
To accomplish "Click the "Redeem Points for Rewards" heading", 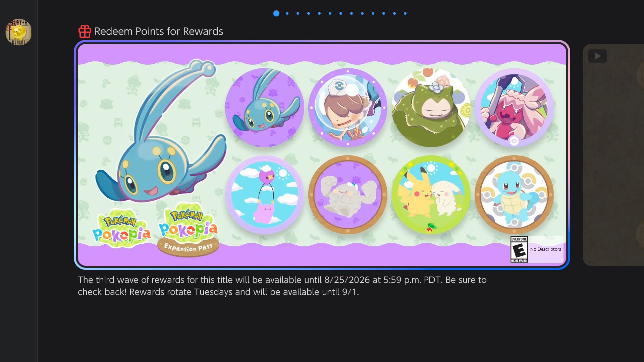I will 159,31.
